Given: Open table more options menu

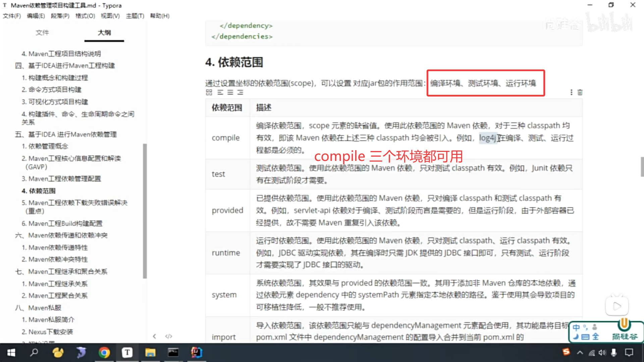Looking at the screenshot, I should [x=571, y=93].
